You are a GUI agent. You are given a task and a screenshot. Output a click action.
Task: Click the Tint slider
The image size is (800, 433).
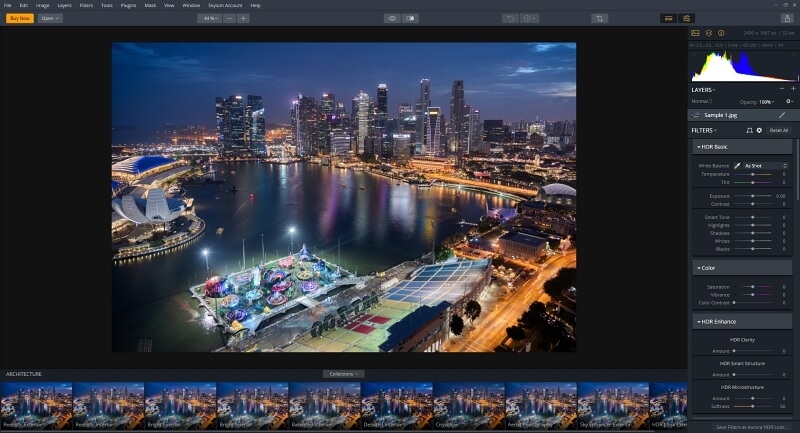tap(753, 183)
